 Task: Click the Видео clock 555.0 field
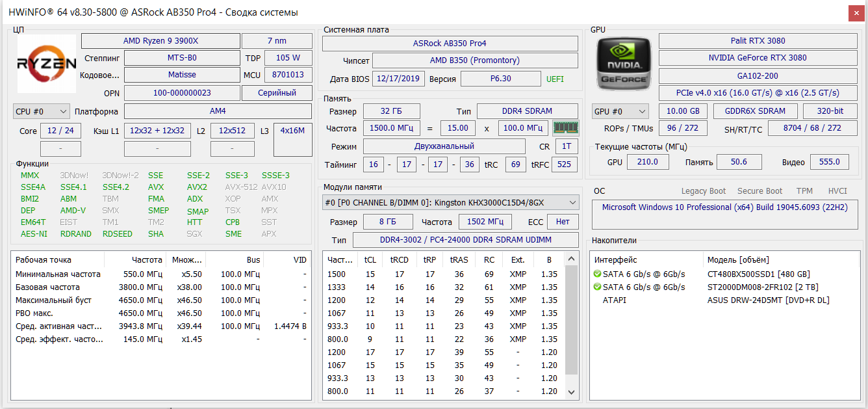830,162
